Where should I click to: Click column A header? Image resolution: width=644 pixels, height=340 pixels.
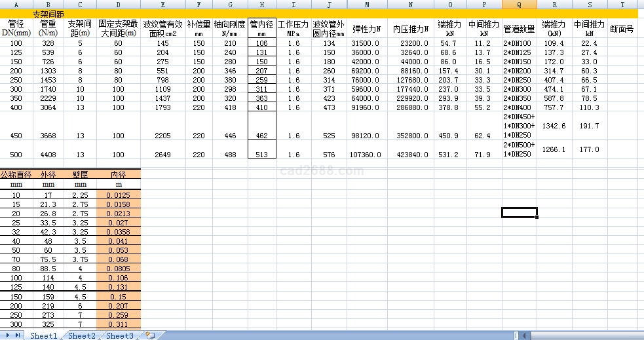click(x=16, y=4)
